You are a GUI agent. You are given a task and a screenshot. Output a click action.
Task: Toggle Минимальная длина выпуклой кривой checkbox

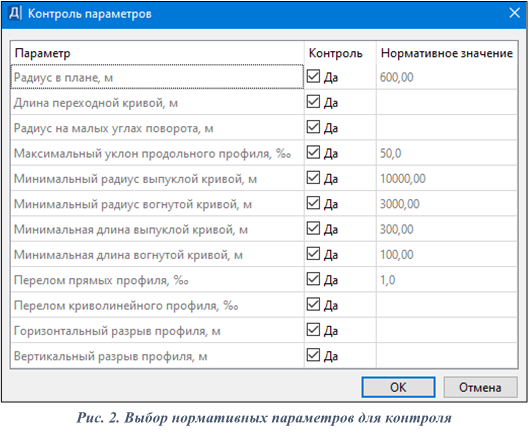coord(313,228)
